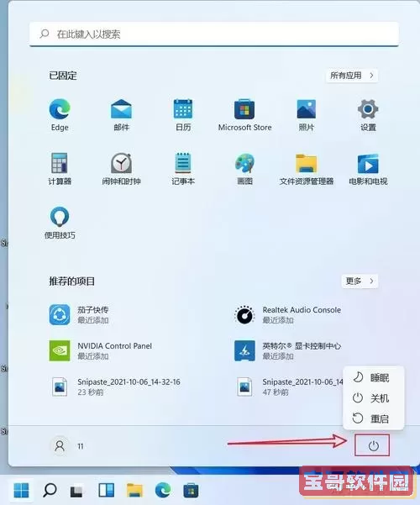
Task: Click the Windows Start button
Action: click(22, 491)
